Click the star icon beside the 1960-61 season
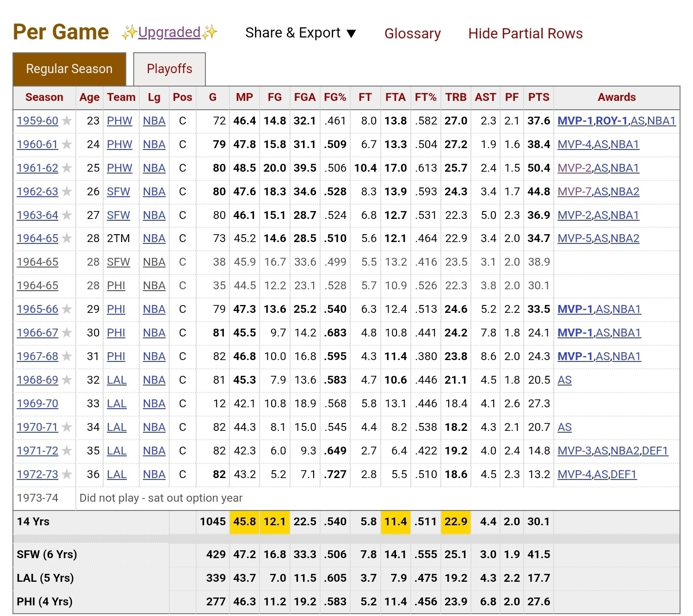This screenshot has height=616, width=693. 67,144
